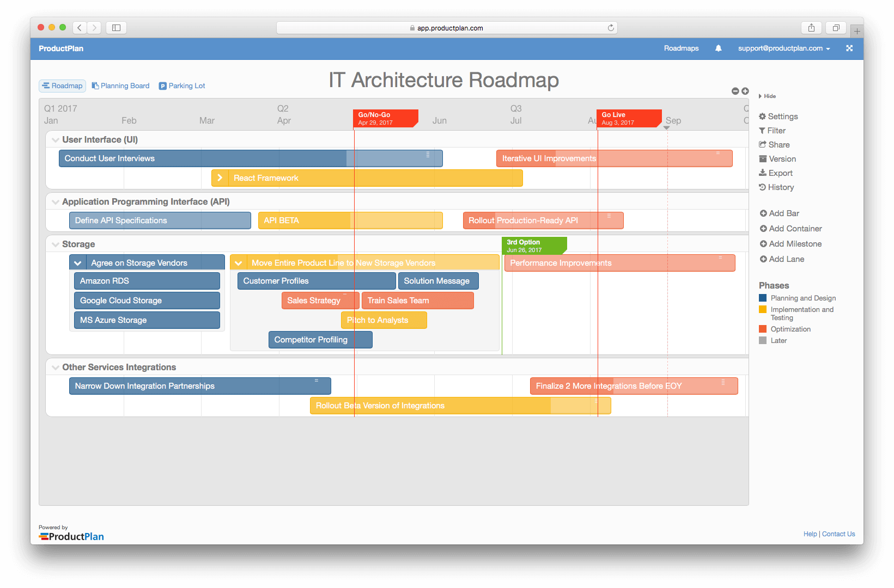Open Roadmaps from the top menu

click(681, 48)
